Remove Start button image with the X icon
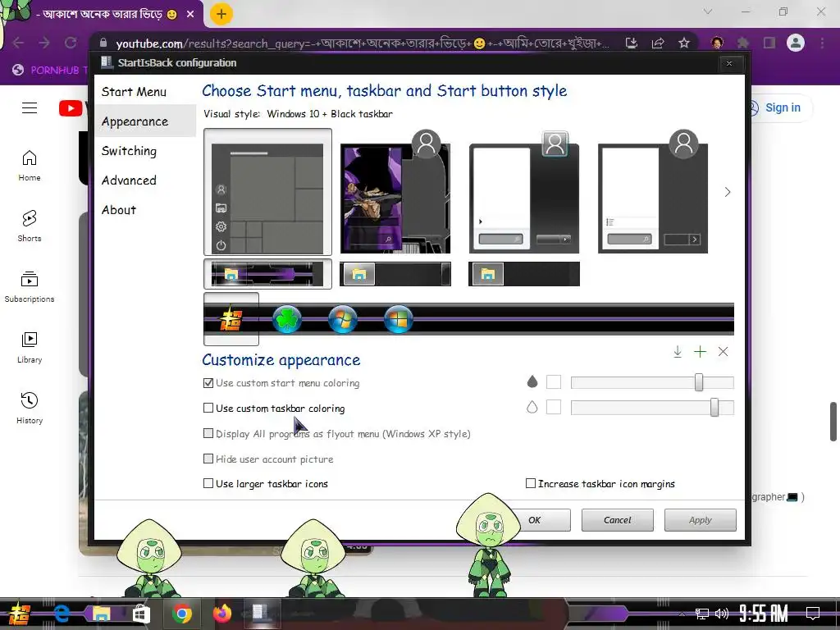The width and height of the screenshot is (840, 630). pyautogui.click(x=723, y=352)
